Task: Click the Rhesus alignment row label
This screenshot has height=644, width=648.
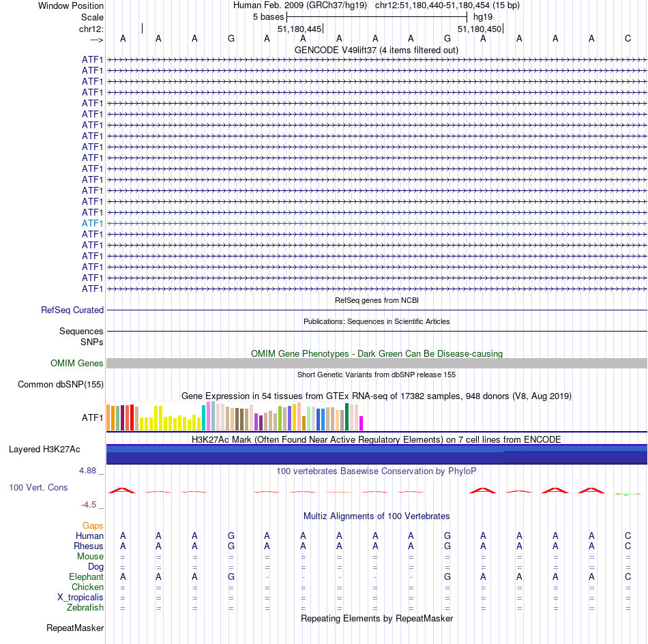Action: coord(89,546)
